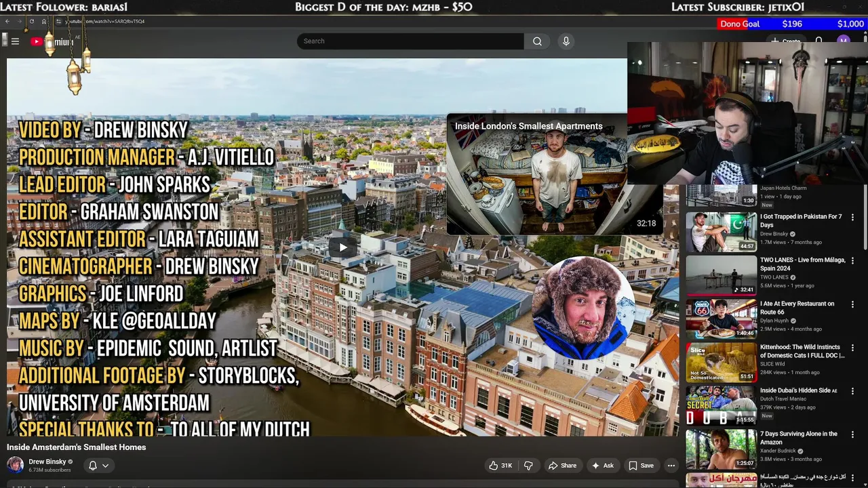
Task: Click the Japan Hotels Charm channel name
Action: [x=783, y=188]
